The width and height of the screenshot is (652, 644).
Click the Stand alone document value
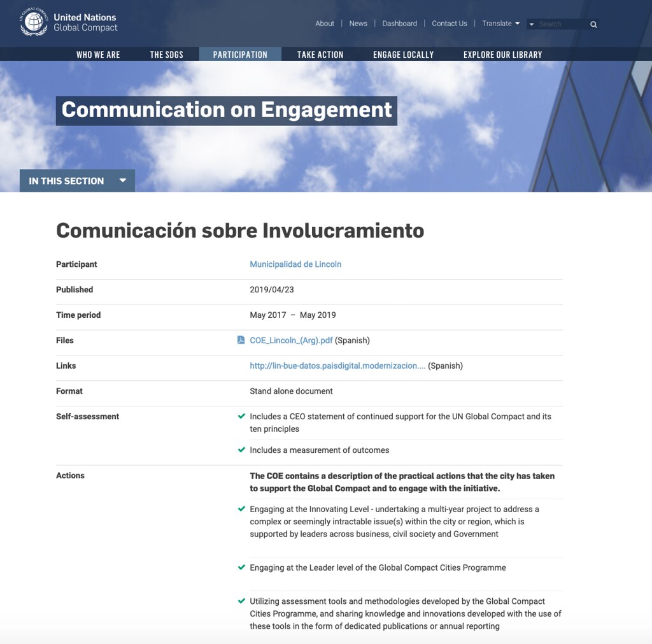tap(291, 391)
